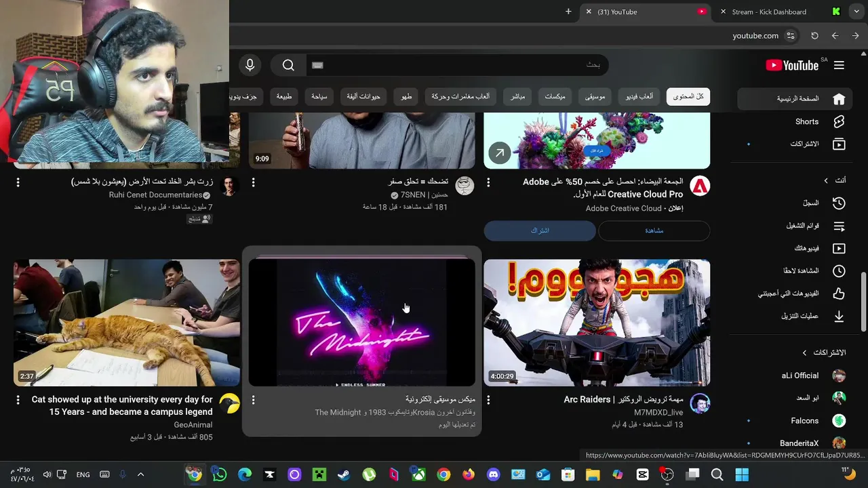Play The Midnight neon mix thumbnail

tap(361, 323)
